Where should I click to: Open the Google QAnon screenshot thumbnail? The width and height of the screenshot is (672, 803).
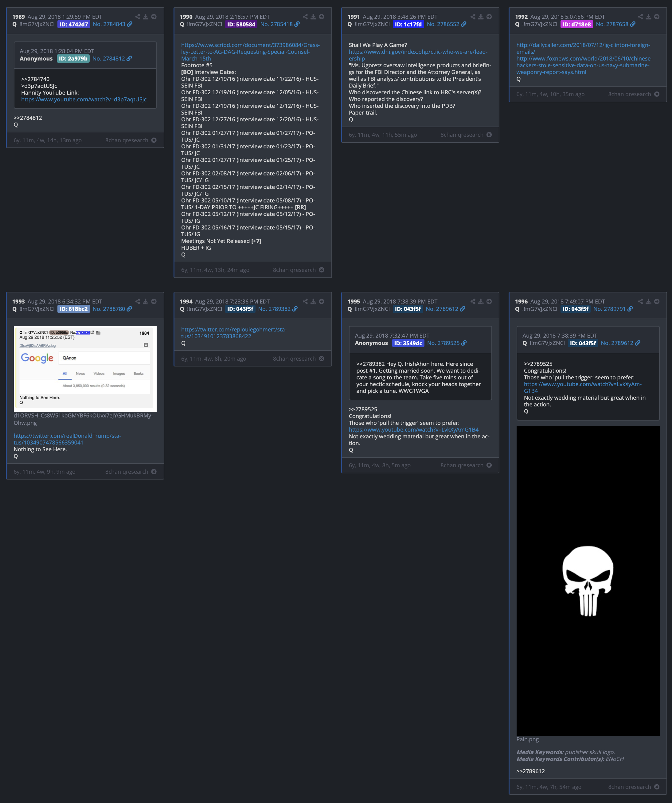[x=85, y=369]
